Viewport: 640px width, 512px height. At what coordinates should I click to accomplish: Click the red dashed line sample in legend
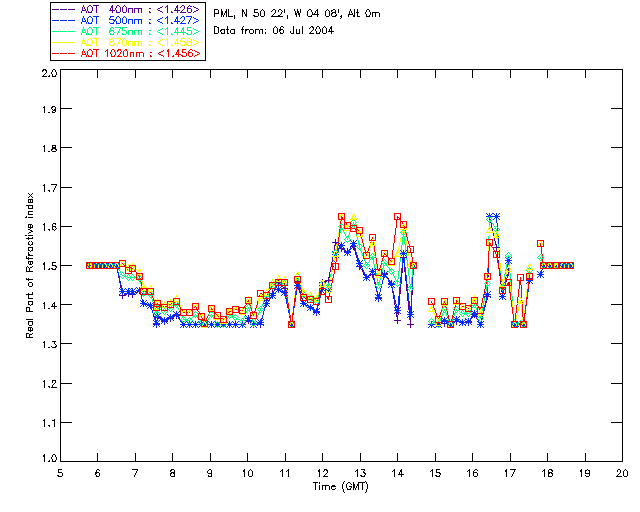(64, 53)
